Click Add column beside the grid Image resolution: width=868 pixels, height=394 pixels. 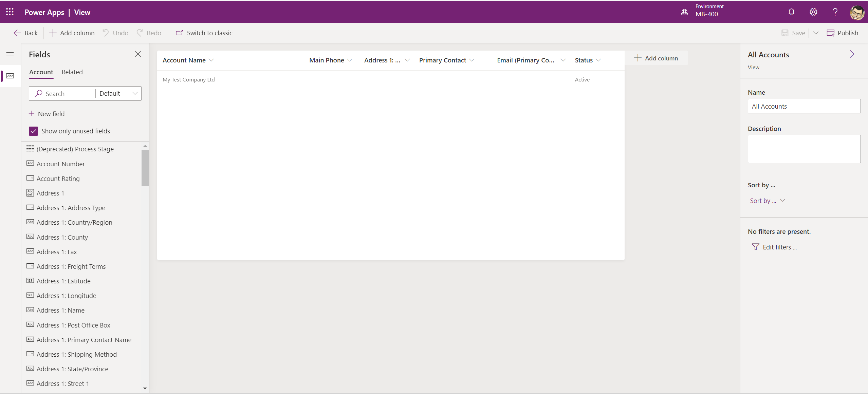click(656, 58)
